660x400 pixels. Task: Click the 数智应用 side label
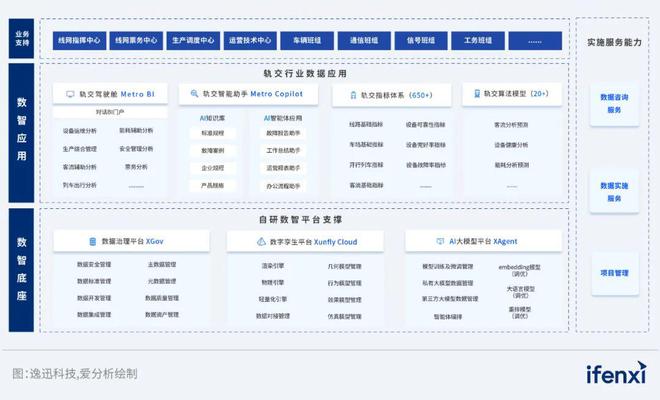tap(21, 133)
